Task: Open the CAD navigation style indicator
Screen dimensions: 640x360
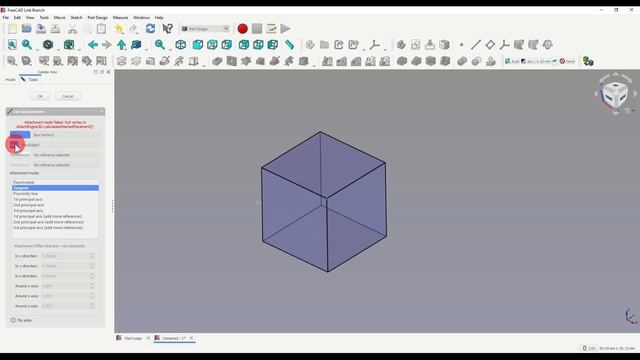Action: pyautogui.click(x=589, y=348)
